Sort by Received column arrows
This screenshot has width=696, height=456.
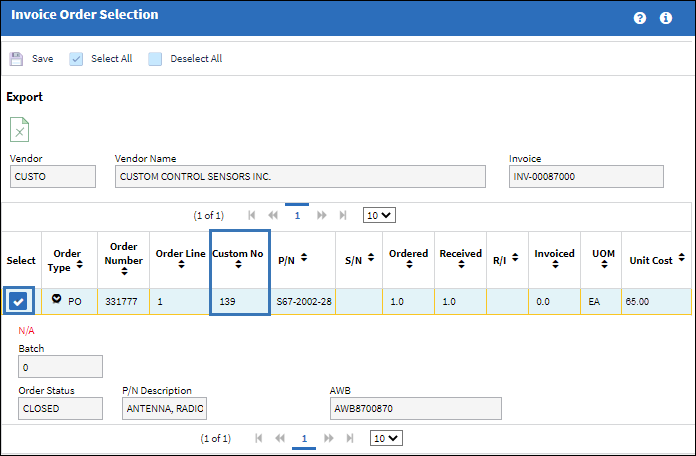(x=461, y=264)
